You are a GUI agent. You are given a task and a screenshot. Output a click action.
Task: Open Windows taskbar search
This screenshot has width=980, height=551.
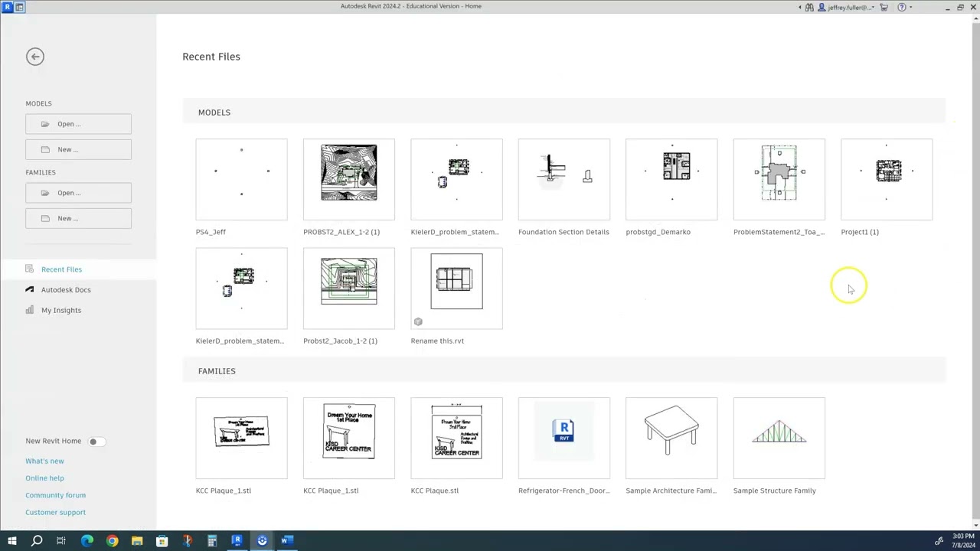pos(36,541)
